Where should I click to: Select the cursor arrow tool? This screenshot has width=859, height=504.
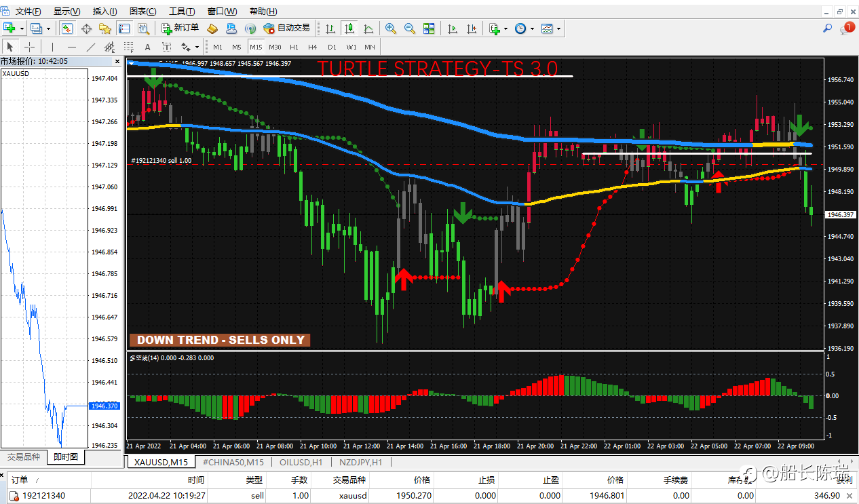(10, 47)
